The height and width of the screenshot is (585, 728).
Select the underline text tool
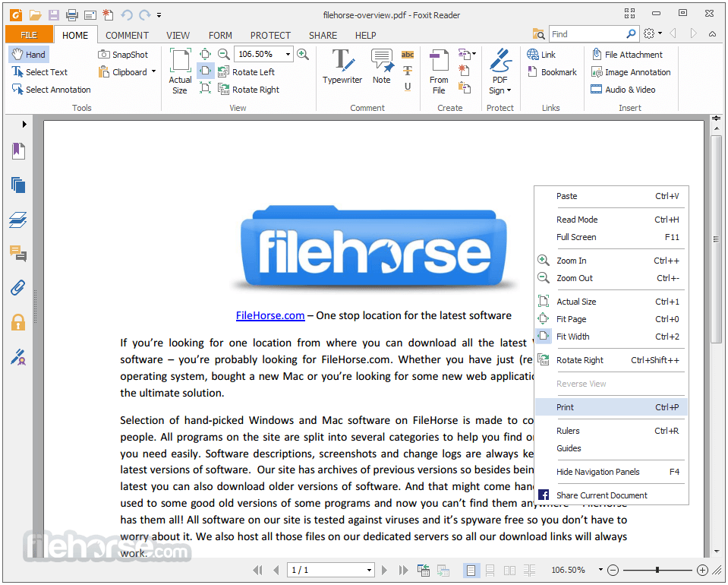(408, 87)
